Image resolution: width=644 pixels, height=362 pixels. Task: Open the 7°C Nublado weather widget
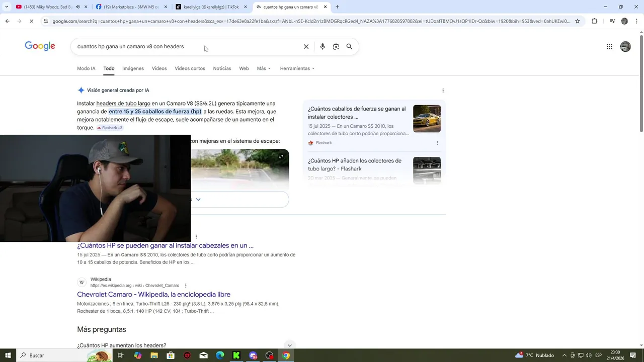click(x=534, y=355)
